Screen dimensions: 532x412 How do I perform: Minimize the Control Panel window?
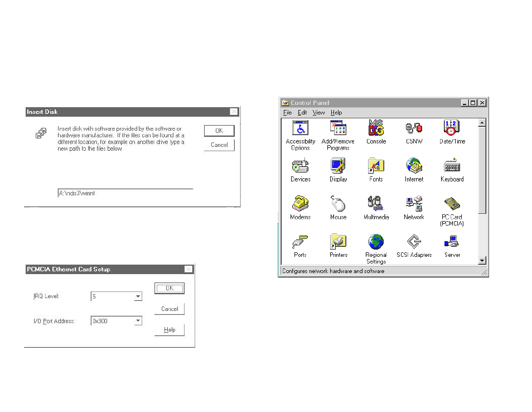pos(465,103)
